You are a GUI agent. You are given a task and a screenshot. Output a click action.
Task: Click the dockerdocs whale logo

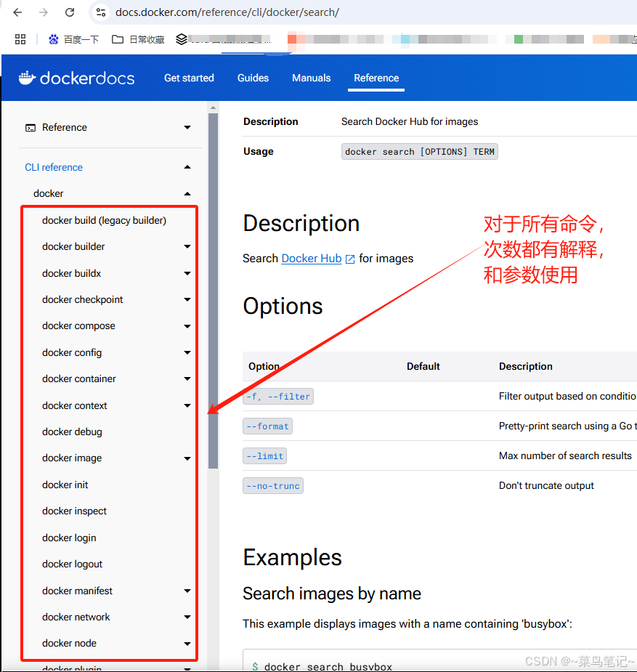coord(27,78)
